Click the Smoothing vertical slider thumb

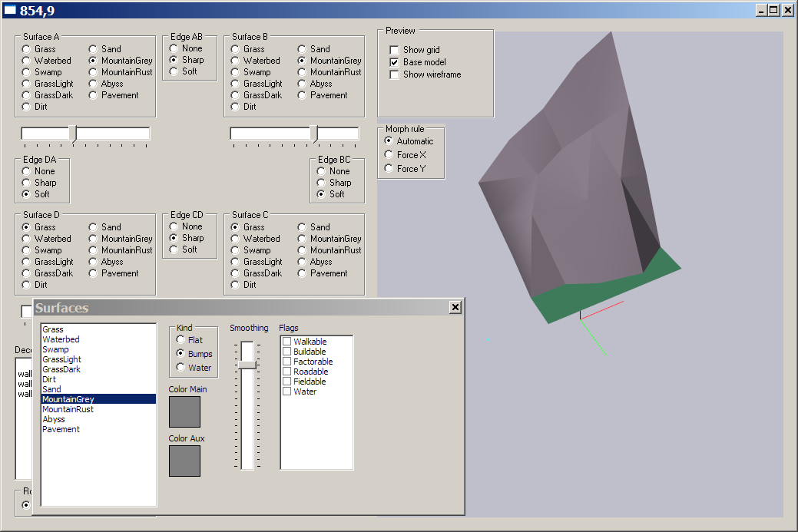click(x=247, y=365)
